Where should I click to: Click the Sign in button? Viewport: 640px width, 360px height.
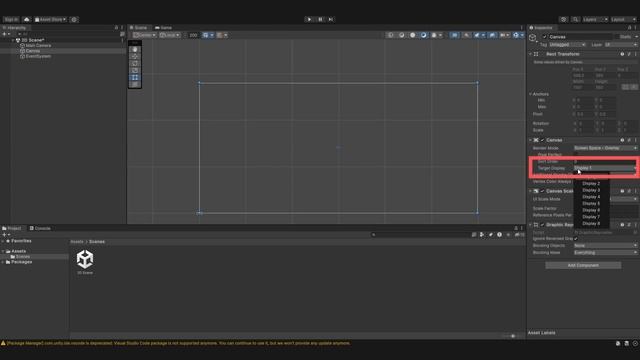click(x=11, y=20)
